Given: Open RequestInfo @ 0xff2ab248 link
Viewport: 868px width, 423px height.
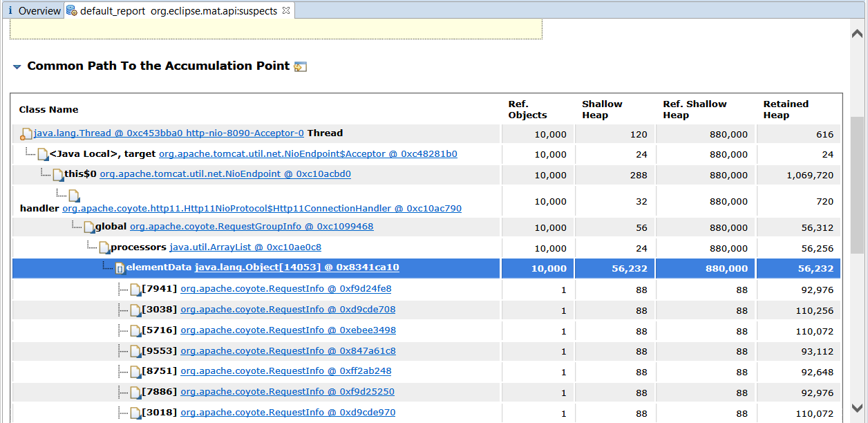Looking at the screenshot, I should 285,370.
